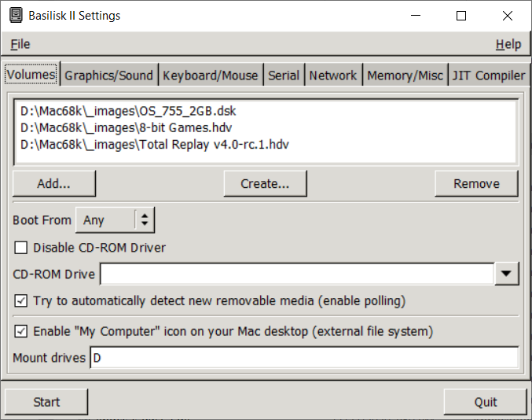Open the Boot From dropdown

pyautogui.click(x=115, y=220)
